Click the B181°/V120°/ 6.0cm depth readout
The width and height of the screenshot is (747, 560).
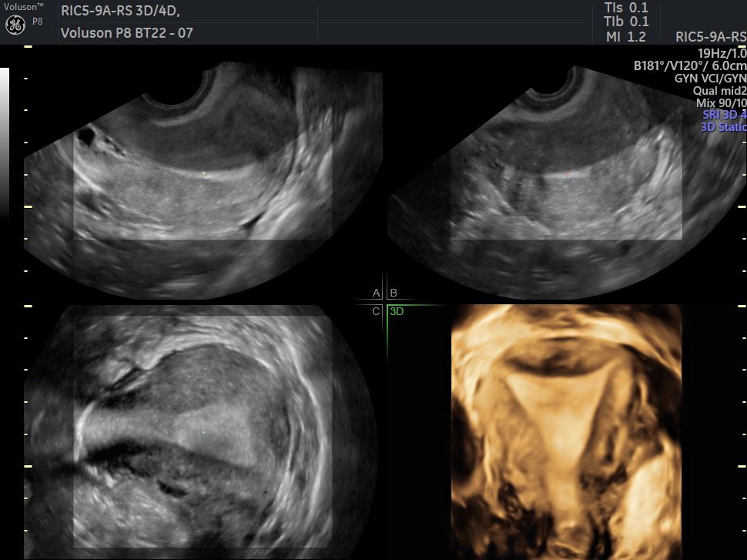coord(689,65)
